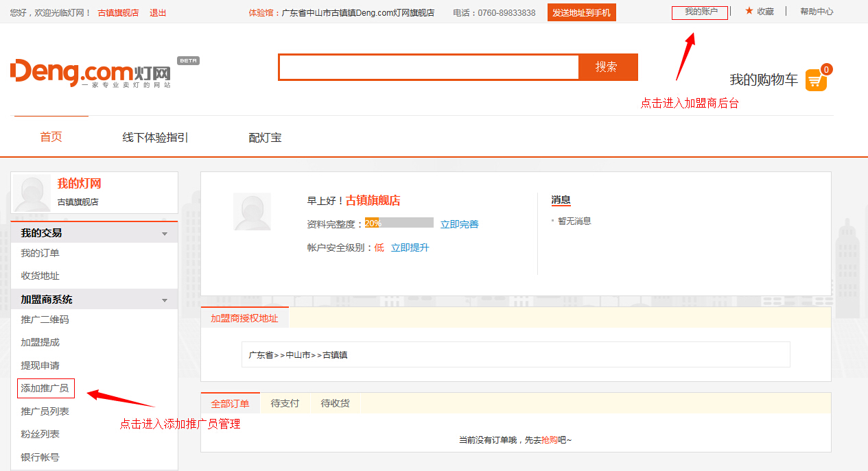Click the 广东省>>中山市>>古镇镇 address text
The width and height of the screenshot is (868, 471).
tap(298, 355)
